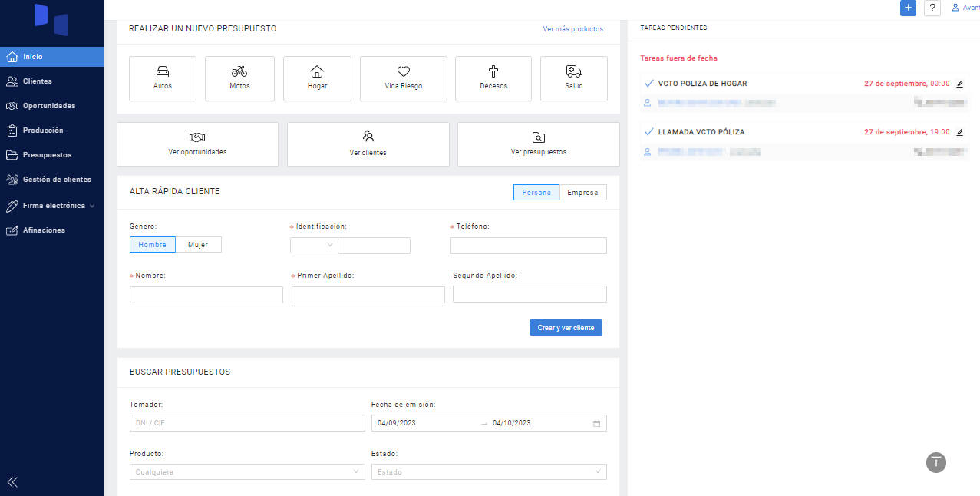This screenshot has width=980, height=496.
Task: Follow the Ver más productos link
Action: [x=572, y=29]
